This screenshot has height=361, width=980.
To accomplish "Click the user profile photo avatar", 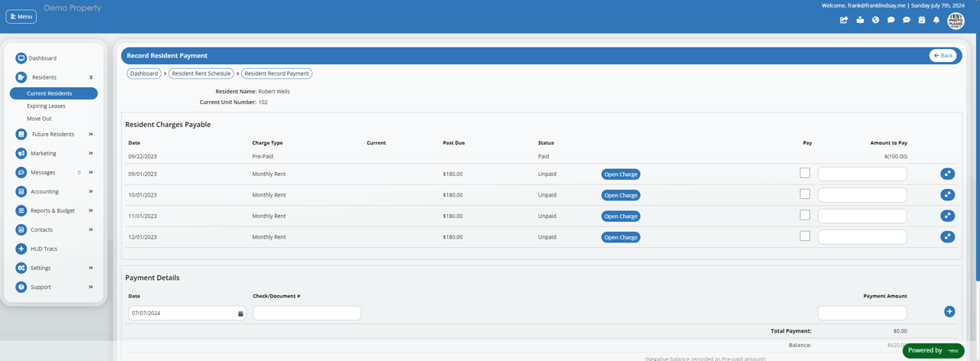I will tap(955, 21).
